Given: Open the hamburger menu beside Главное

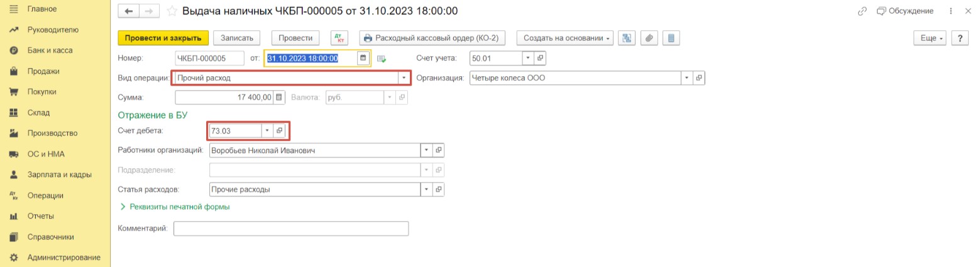Looking at the screenshot, I should pyautogui.click(x=13, y=9).
